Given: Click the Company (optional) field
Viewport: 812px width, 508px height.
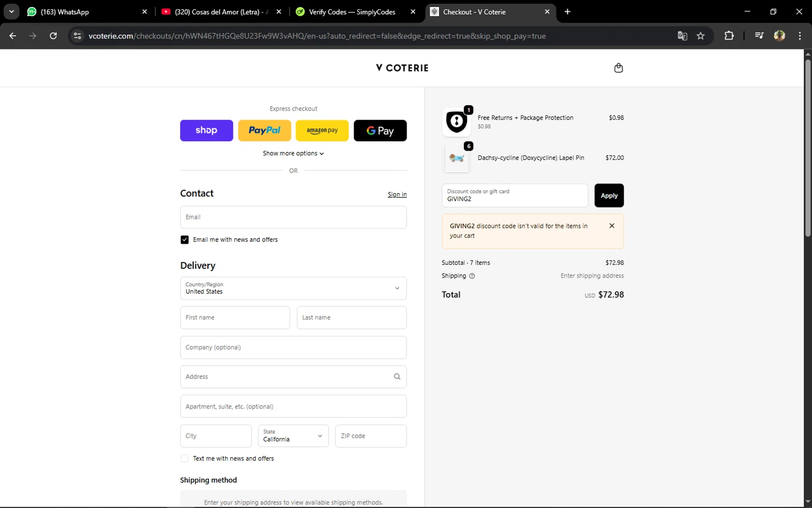Looking at the screenshot, I should click(293, 347).
